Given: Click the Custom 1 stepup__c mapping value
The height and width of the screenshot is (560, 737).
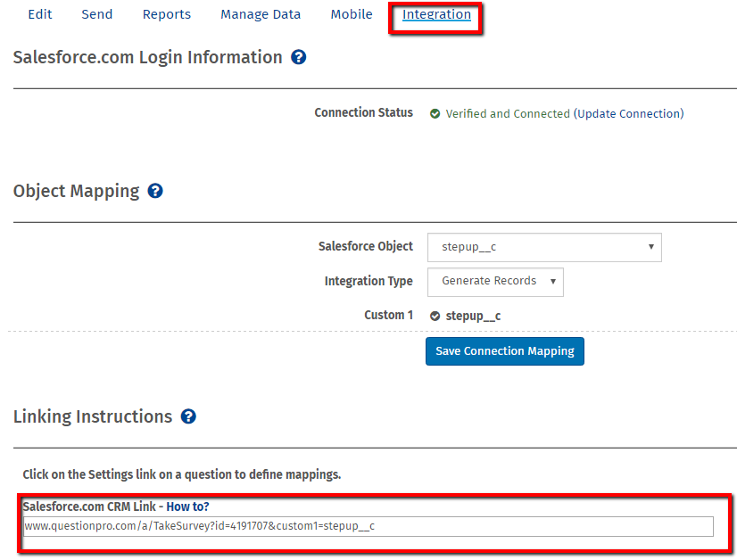Looking at the screenshot, I should pyautogui.click(x=473, y=316).
